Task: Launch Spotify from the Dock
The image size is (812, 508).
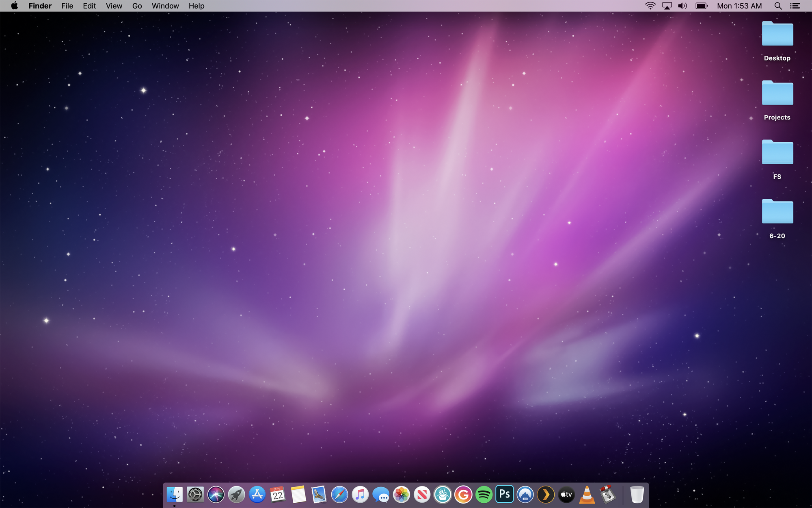Action: pyautogui.click(x=484, y=495)
